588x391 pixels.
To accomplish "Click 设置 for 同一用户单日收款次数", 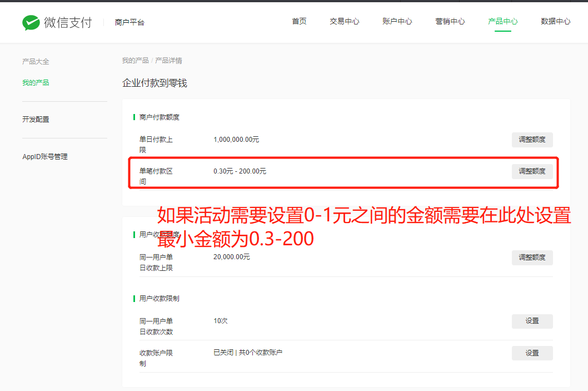I will [532, 321].
